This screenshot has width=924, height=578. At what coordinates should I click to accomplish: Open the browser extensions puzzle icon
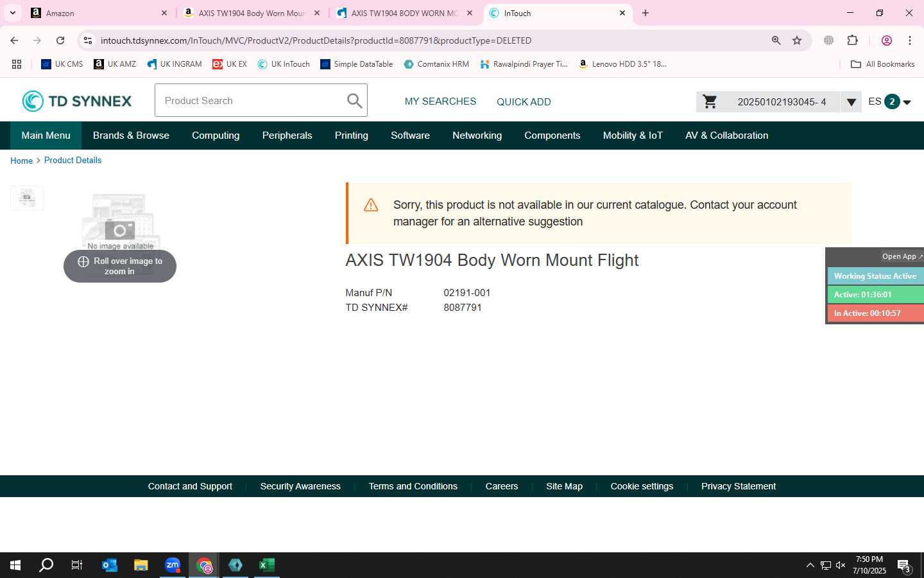[x=852, y=40]
